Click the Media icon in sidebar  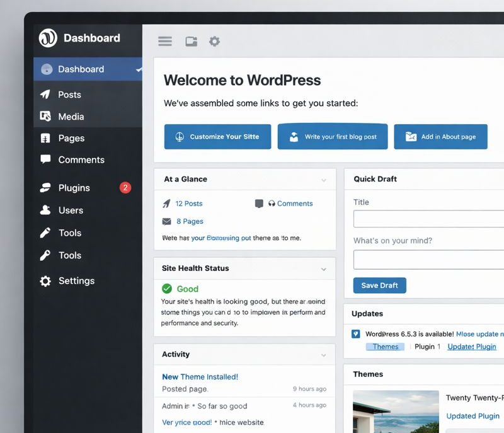(x=45, y=117)
